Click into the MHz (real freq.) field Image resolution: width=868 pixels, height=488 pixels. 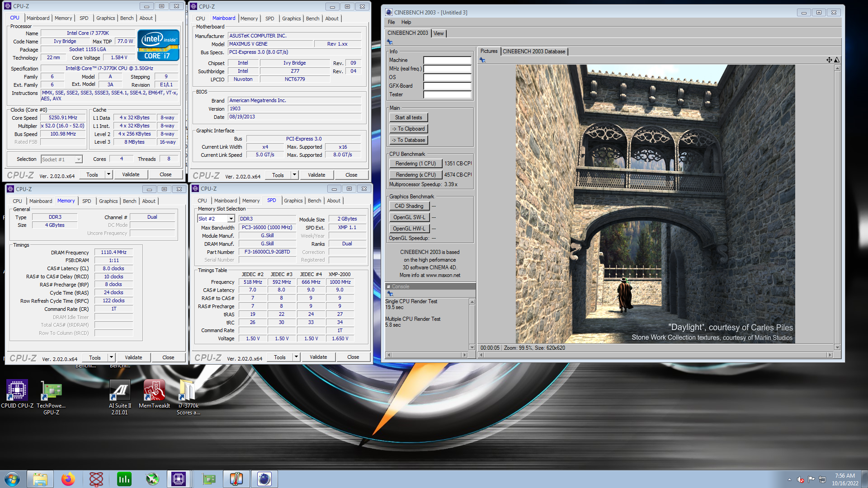[447, 69]
